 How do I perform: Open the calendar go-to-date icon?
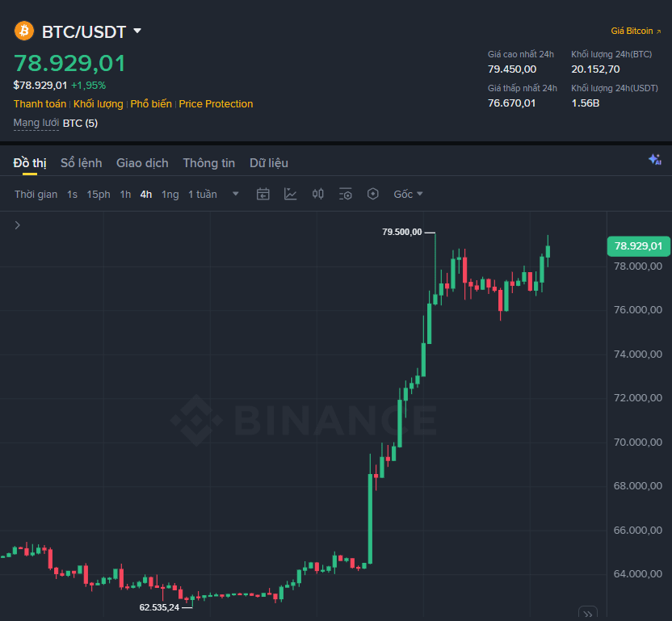pos(262,194)
